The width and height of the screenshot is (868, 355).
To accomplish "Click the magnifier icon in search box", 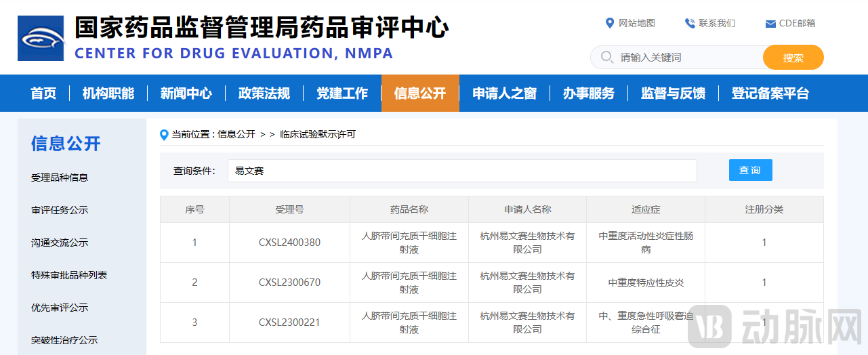I will pos(607,58).
